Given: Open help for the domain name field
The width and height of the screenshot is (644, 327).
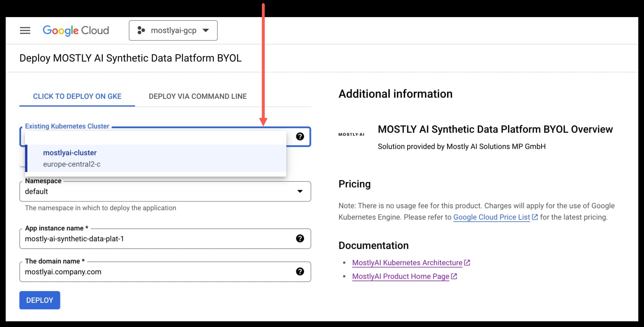Looking at the screenshot, I should (300, 272).
